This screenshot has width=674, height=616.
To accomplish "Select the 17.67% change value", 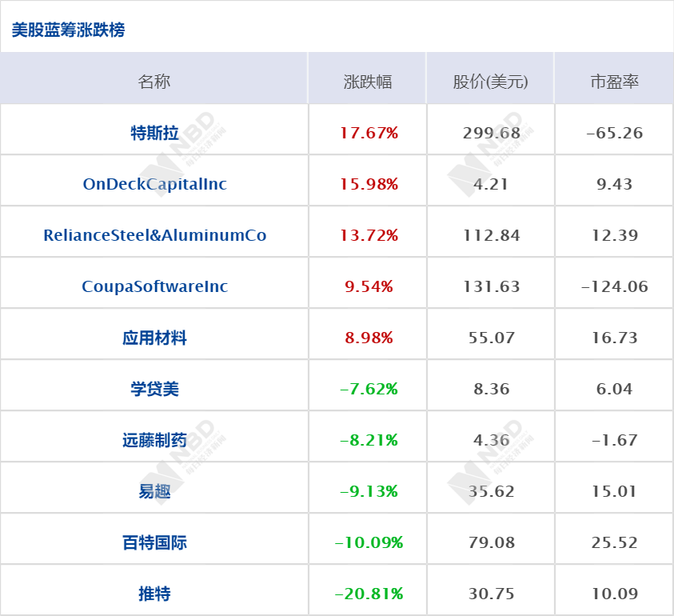I will coord(369,133).
